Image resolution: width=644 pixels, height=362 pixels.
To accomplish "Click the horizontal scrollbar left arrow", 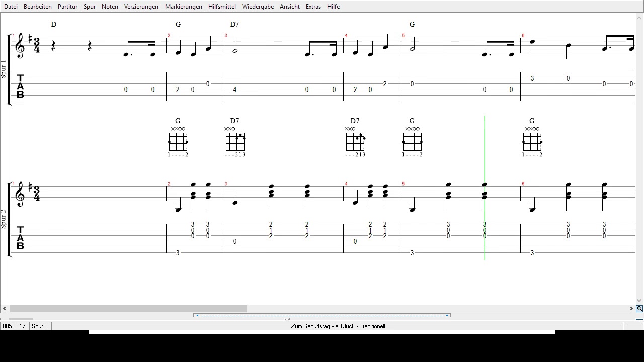I will 5,309.
